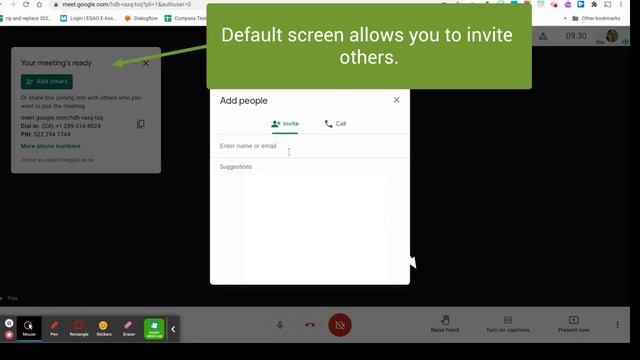Click the red extension icon in Chrome toolbar

tap(554, 4)
